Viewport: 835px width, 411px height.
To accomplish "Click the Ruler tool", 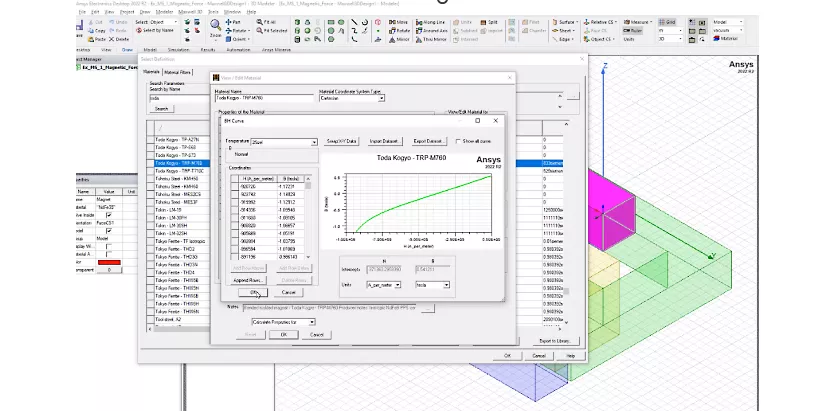I will (633, 31).
